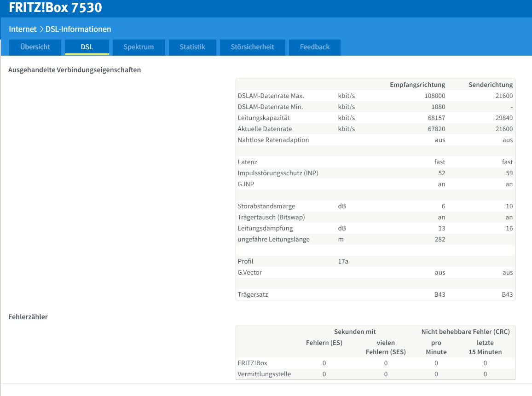Click the Trägertausch (Bitswap) label
Viewport: 532px width, 396px height.
tap(271, 218)
